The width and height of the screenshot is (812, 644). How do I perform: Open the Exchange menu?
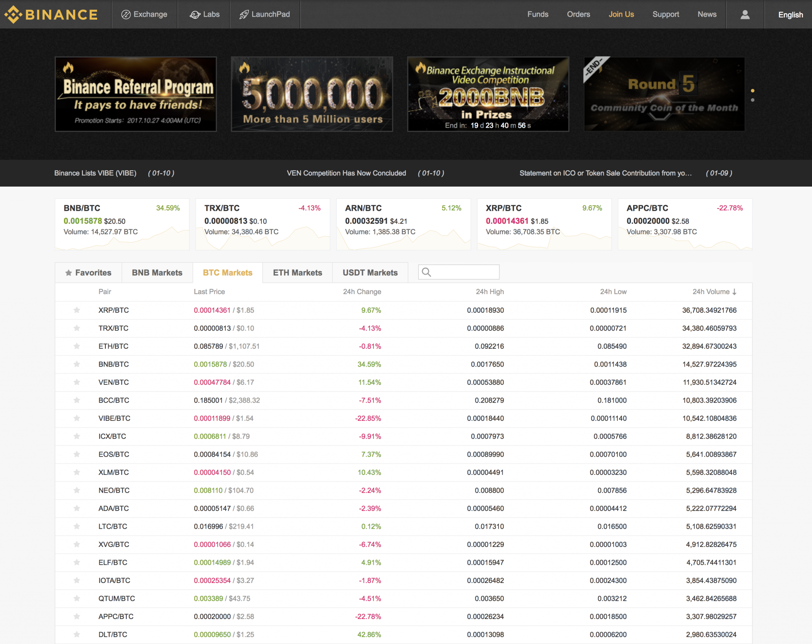144,15
